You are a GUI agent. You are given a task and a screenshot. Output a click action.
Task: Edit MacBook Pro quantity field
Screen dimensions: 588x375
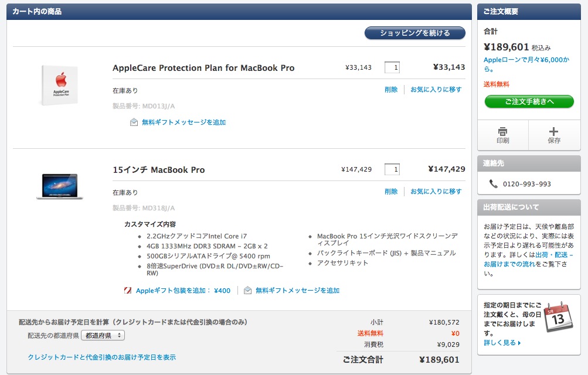point(392,169)
